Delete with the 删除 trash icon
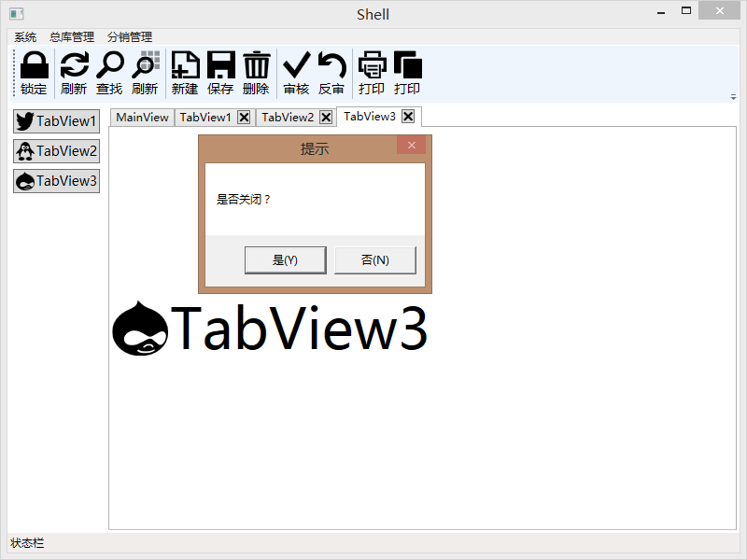This screenshot has width=747, height=560. tap(256, 73)
